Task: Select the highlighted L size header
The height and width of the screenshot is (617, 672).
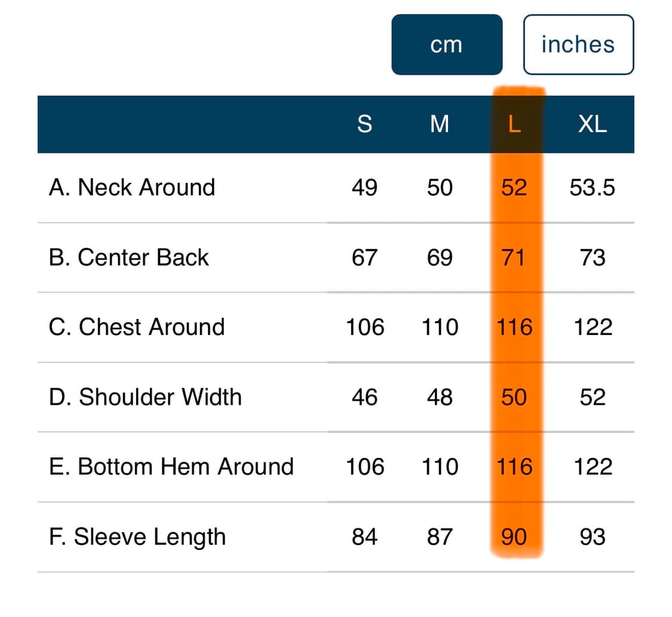Action: (514, 124)
